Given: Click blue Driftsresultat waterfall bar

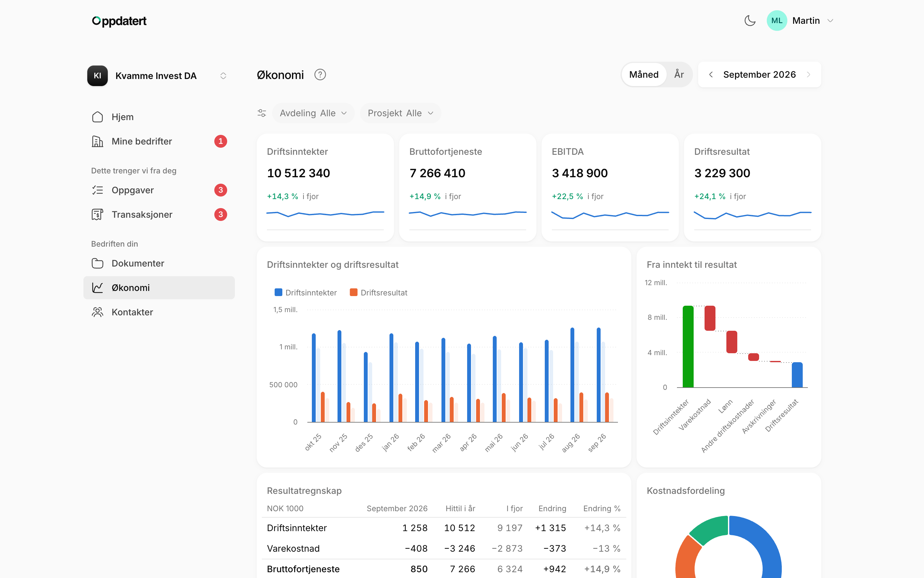Looking at the screenshot, I should [797, 375].
